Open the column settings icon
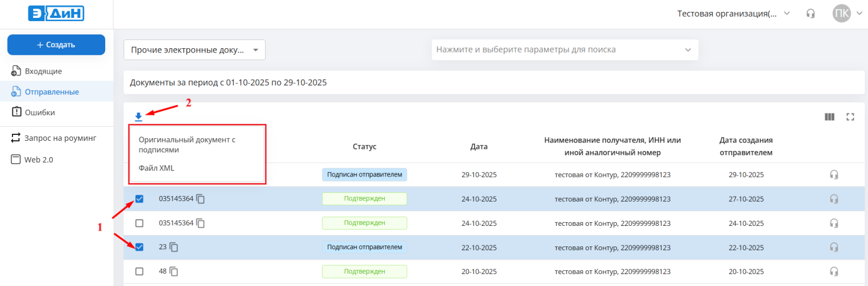This screenshot has width=868, height=286. coord(829,117)
